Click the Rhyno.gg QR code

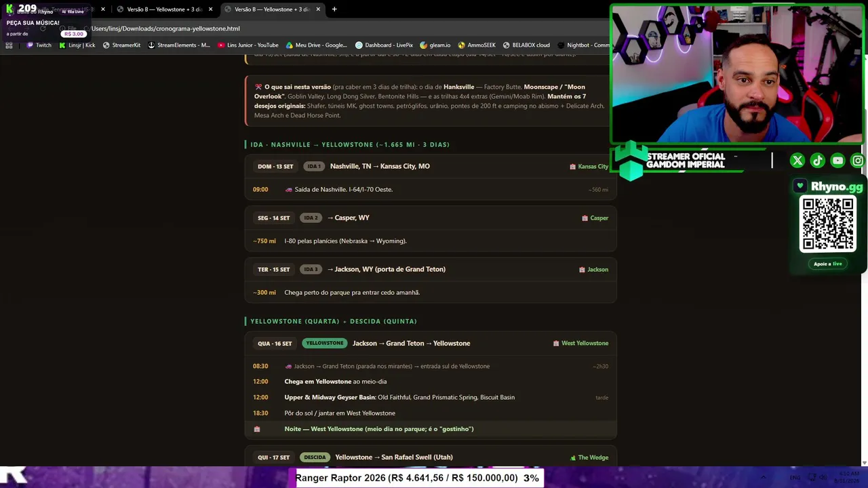[x=828, y=224]
